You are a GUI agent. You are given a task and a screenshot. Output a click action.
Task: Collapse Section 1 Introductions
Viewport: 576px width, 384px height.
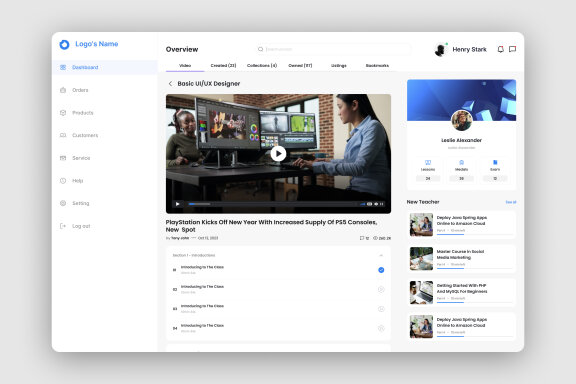click(x=381, y=255)
